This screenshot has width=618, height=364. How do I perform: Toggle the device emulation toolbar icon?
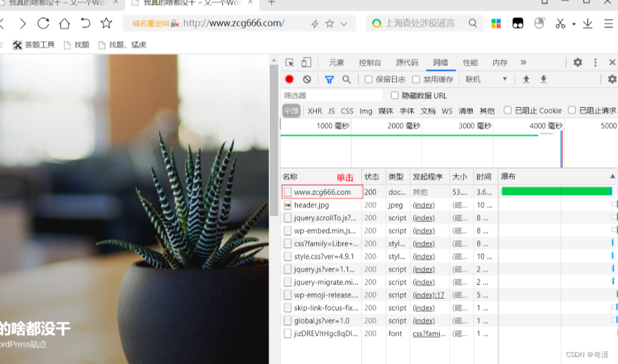pos(306,62)
